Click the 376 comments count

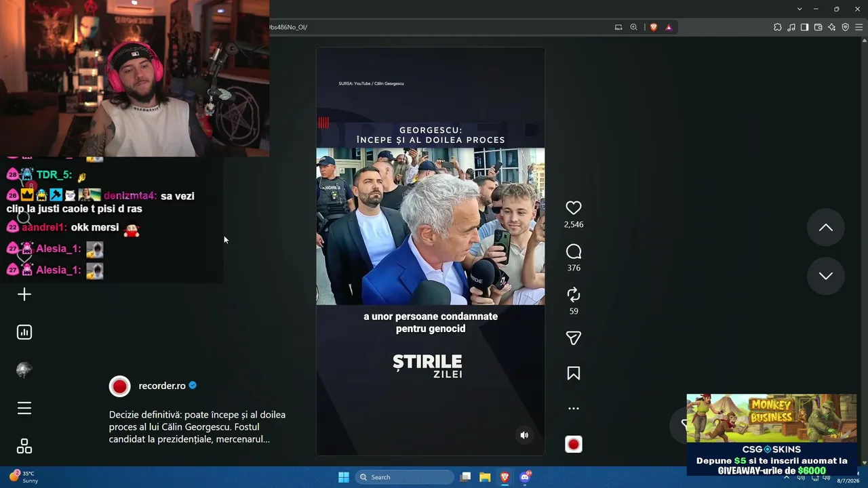coord(574,268)
